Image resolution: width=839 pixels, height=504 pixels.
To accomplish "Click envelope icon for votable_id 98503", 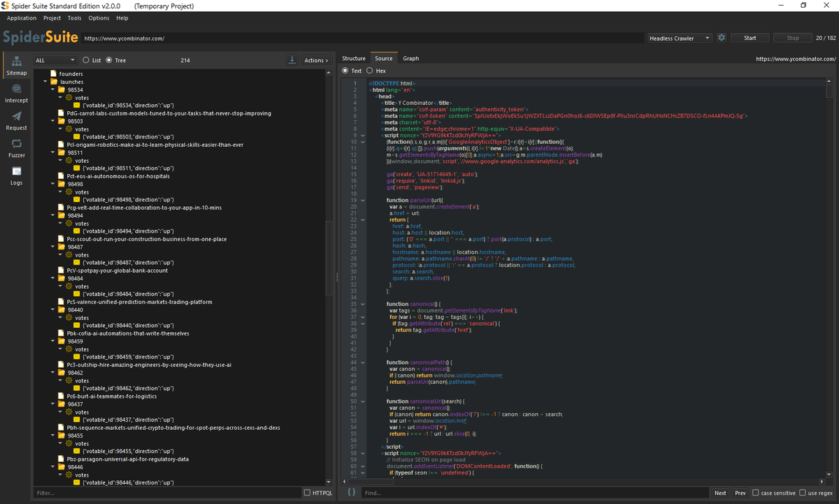I will pos(77,137).
